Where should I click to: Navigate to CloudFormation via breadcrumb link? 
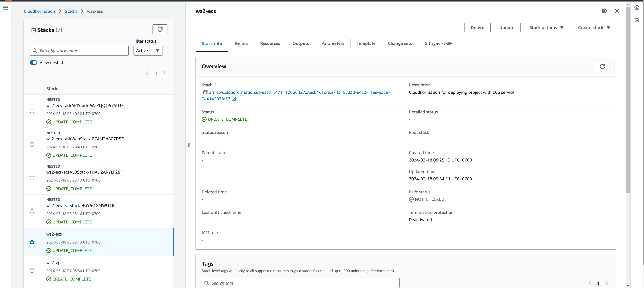39,11
